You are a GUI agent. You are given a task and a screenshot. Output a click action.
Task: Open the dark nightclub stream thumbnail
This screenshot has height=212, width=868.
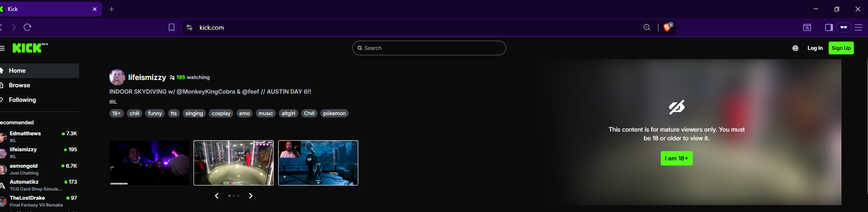tap(149, 163)
